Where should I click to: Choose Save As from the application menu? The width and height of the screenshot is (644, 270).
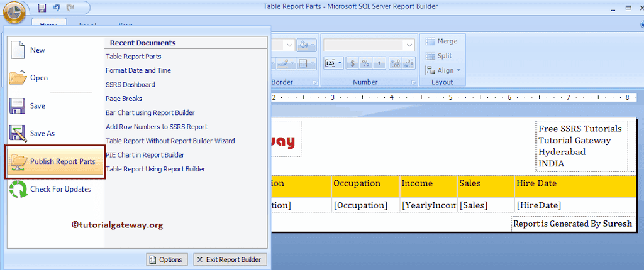(55, 133)
